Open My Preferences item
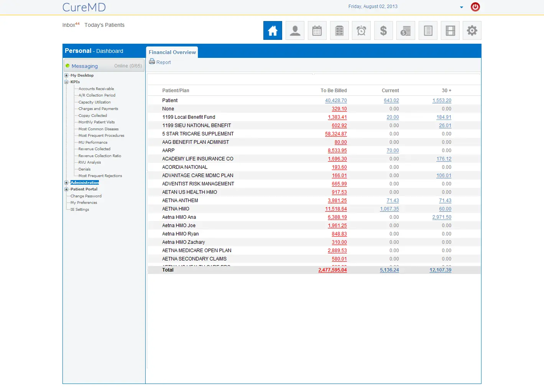The width and height of the screenshot is (544, 392). [x=84, y=203]
